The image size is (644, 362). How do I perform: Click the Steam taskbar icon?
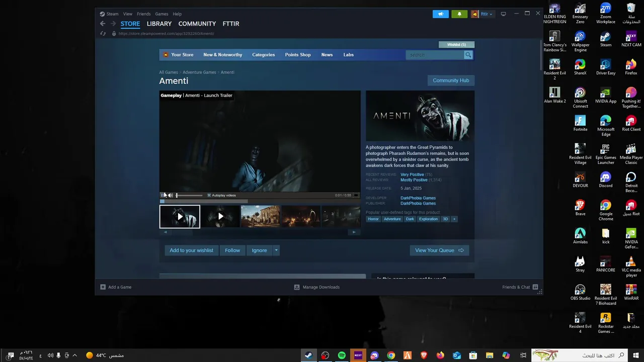tap(308, 355)
